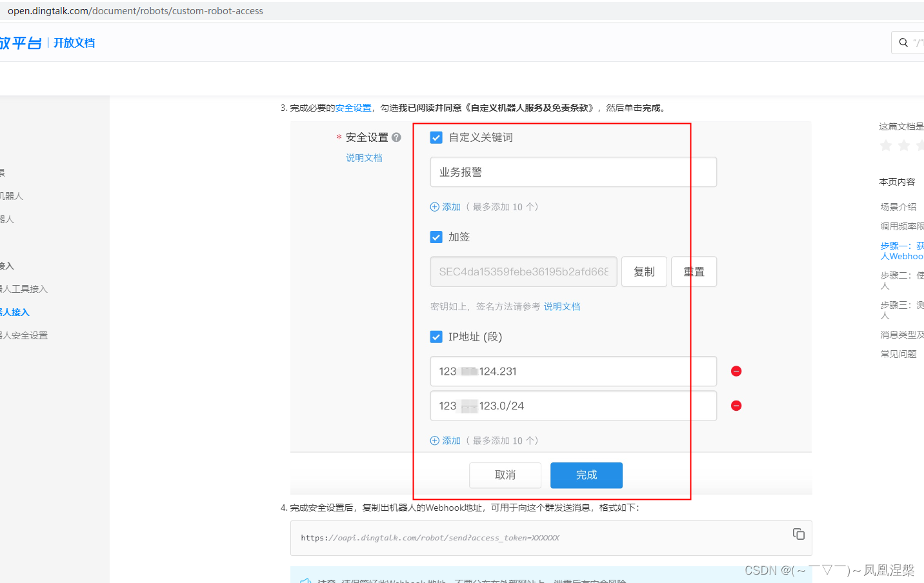
Task: Click the 业务报警 keyword input field
Action: (573, 172)
